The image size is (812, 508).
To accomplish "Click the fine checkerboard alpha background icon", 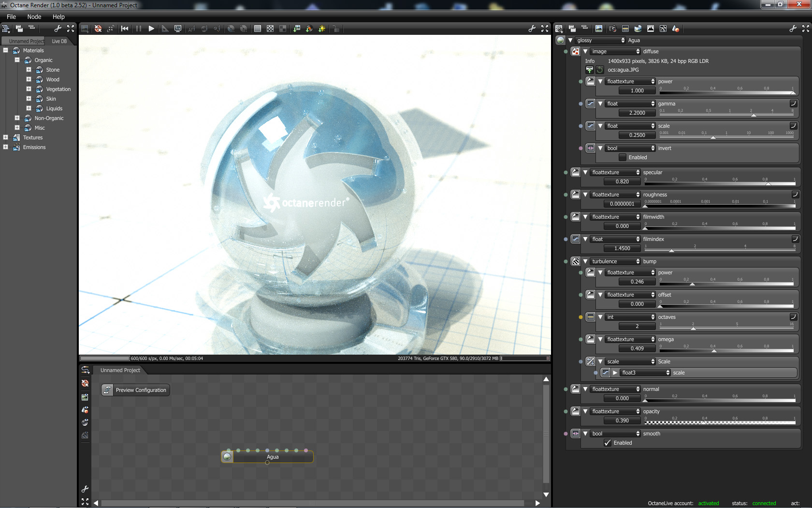I will coord(258,29).
